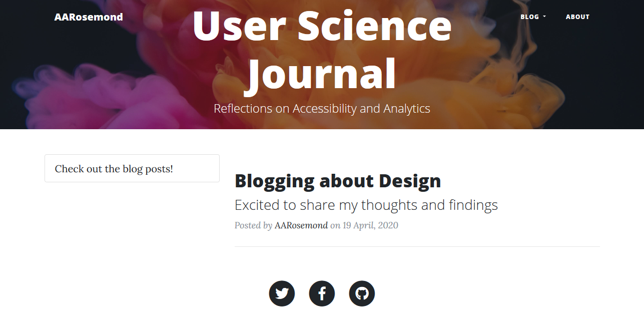644x311 pixels.
Task: Select BLOG in the top navigation
Action: click(x=529, y=17)
